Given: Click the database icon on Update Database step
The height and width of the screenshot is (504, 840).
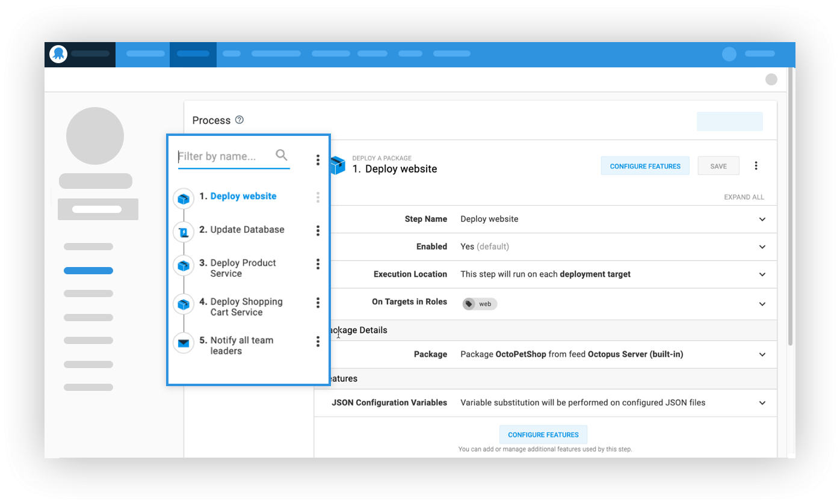Looking at the screenshot, I should pyautogui.click(x=184, y=231).
